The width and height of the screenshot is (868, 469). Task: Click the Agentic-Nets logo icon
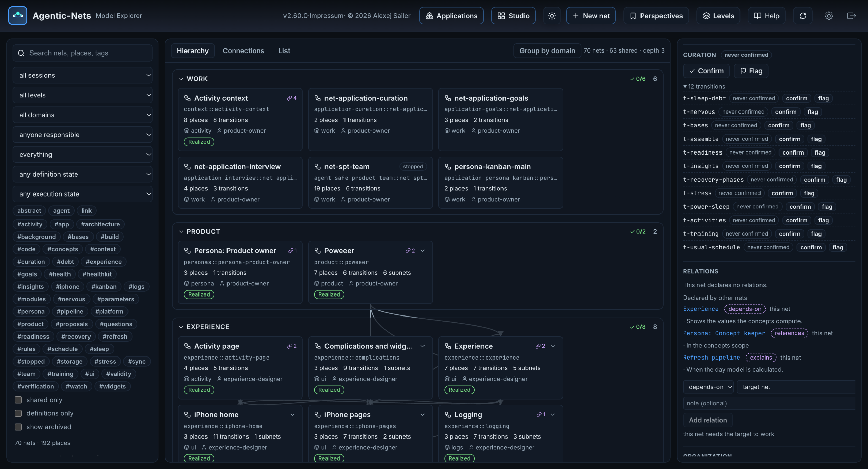point(18,16)
